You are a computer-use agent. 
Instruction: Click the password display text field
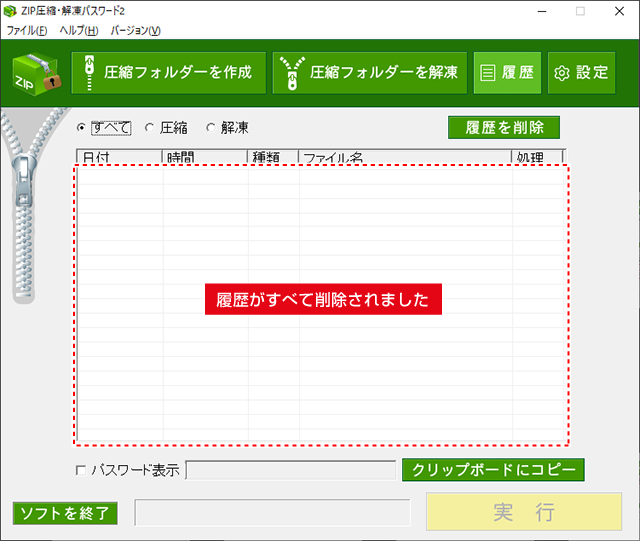291,470
